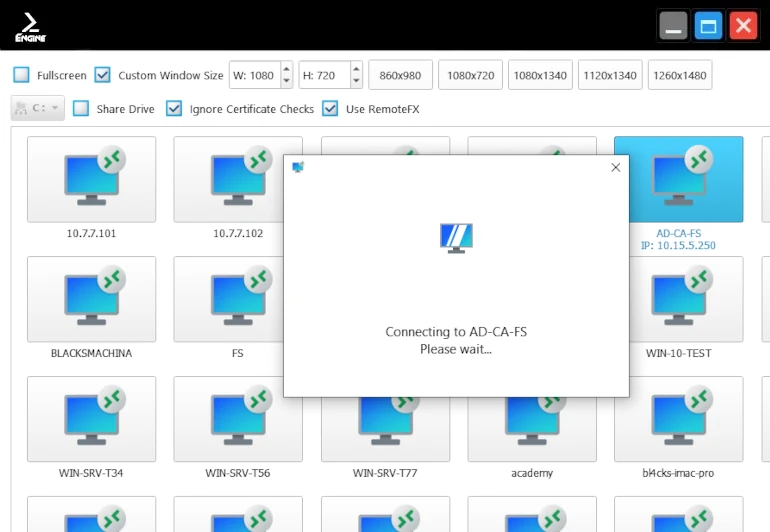Click the 10.7.7.101 label
770x532 pixels.
[91, 233]
